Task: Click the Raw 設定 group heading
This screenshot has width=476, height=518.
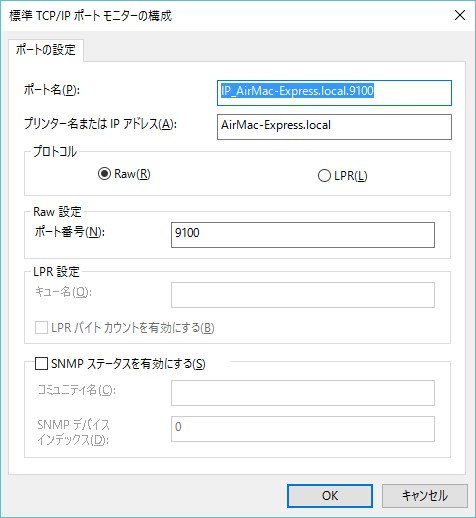Action: [57, 212]
